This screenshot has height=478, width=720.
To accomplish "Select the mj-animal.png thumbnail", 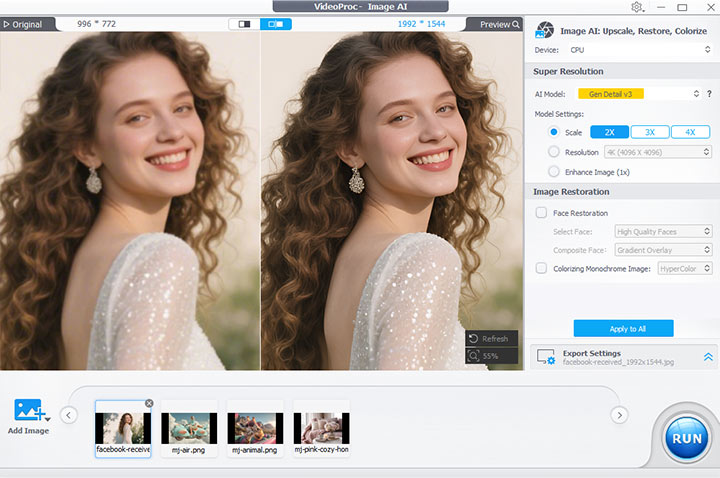I will coord(255,428).
